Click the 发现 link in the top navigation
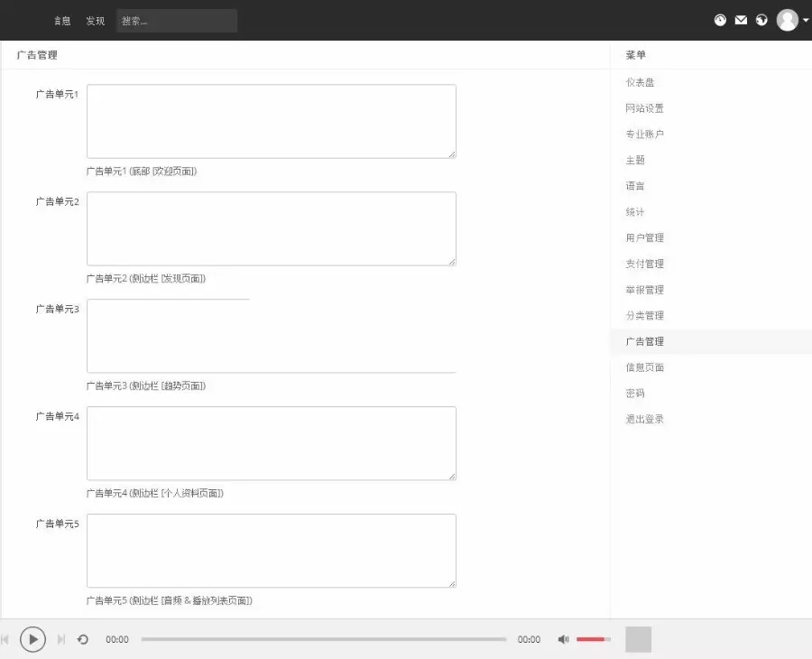812x659 pixels. coord(96,21)
